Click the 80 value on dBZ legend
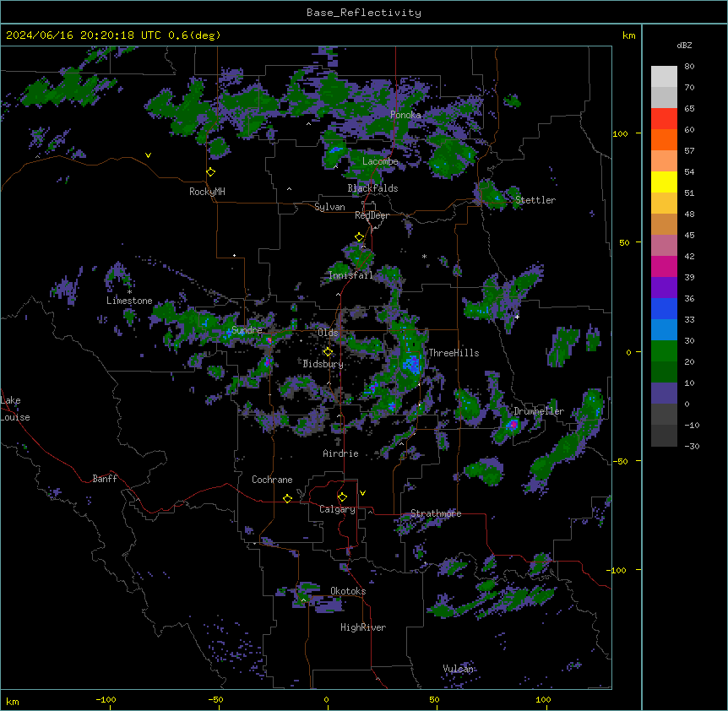728x711 pixels. (x=689, y=67)
